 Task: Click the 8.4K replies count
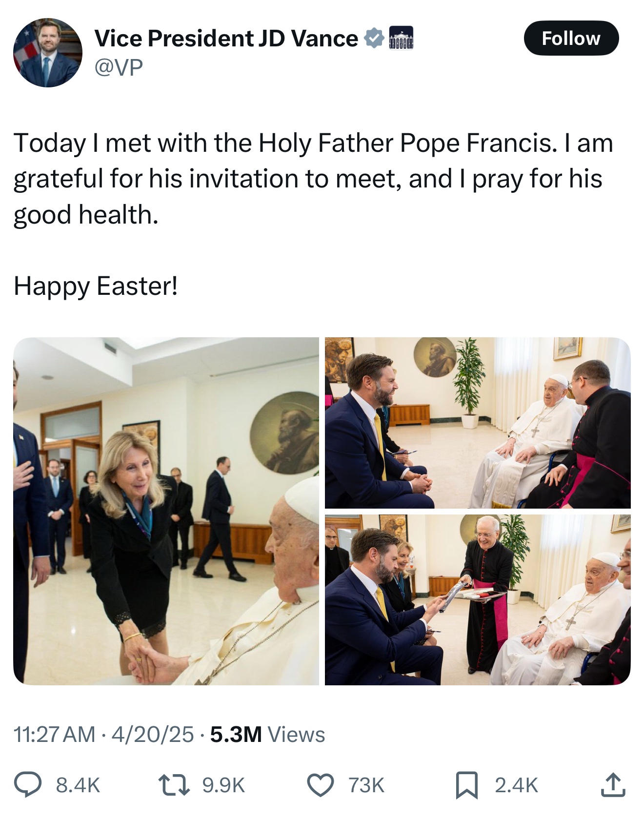[x=78, y=785]
